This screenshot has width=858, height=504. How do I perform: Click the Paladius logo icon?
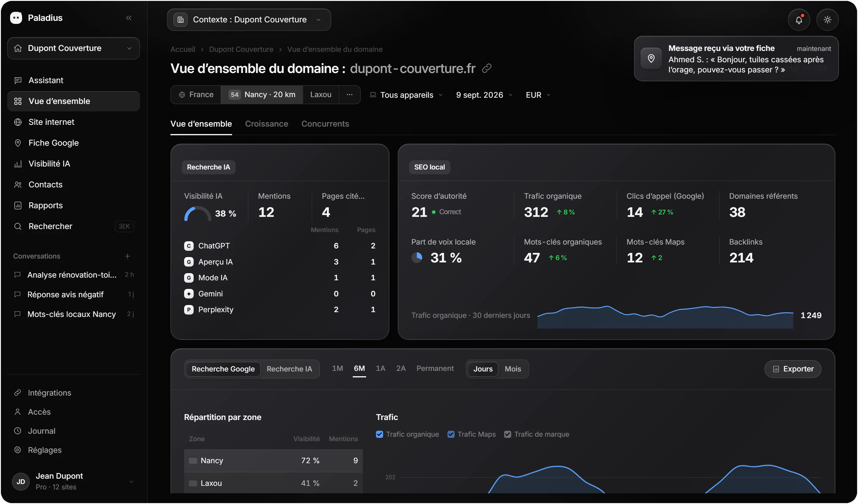point(16,18)
